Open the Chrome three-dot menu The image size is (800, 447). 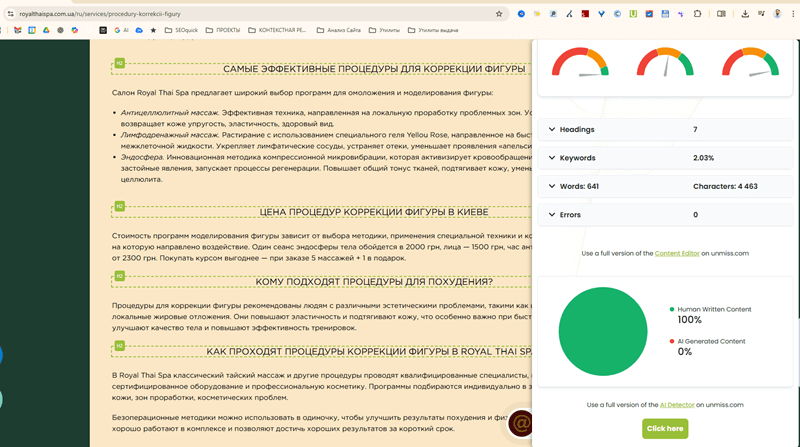click(x=793, y=14)
